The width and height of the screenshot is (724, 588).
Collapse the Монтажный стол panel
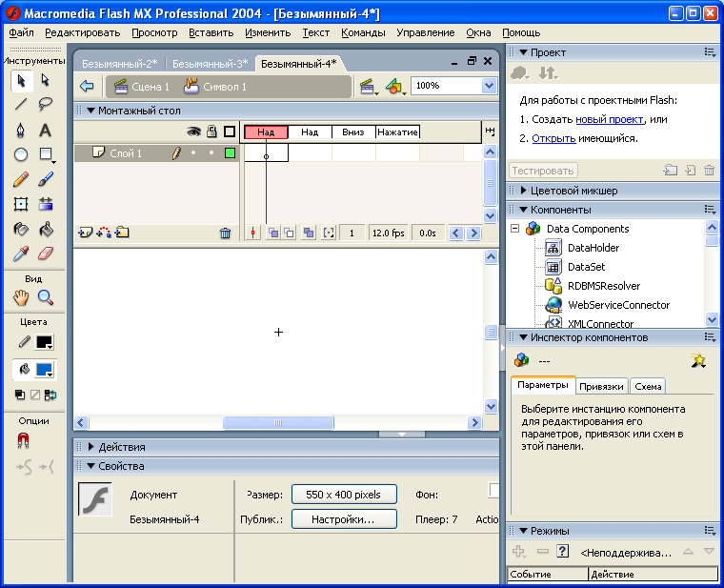(90, 111)
